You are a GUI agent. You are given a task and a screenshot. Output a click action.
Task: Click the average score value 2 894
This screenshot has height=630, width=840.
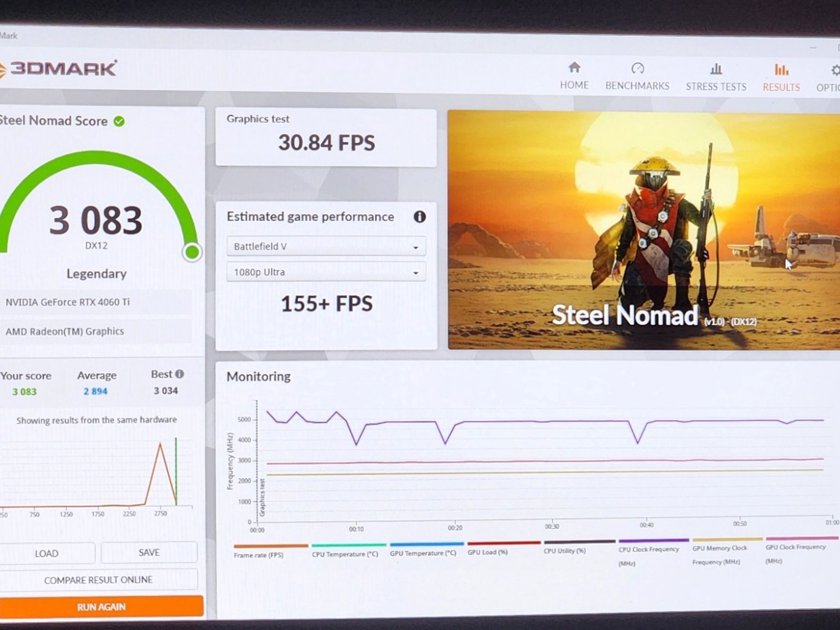coord(96,391)
